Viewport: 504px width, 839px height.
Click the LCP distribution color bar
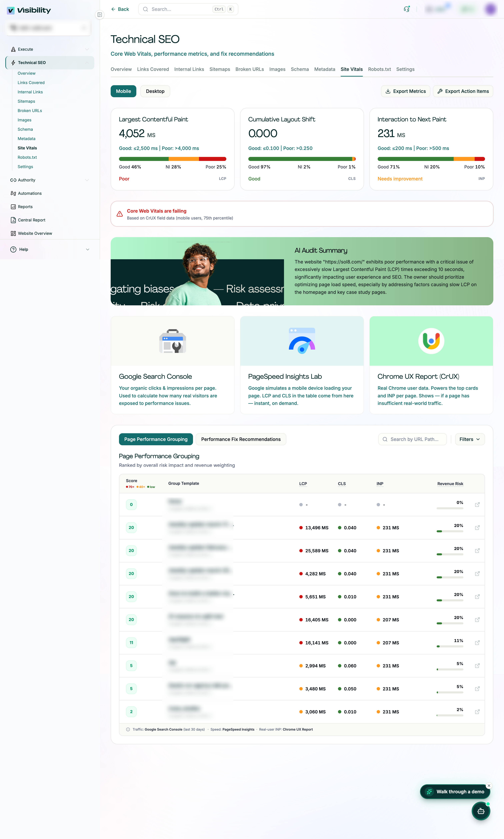tap(172, 159)
